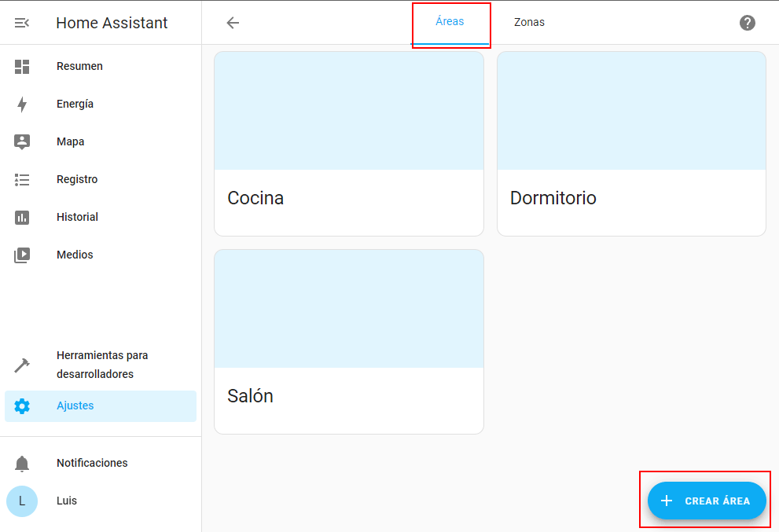Open the Mapa icon in sidebar
This screenshot has height=532, width=779.
[x=22, y=142]
